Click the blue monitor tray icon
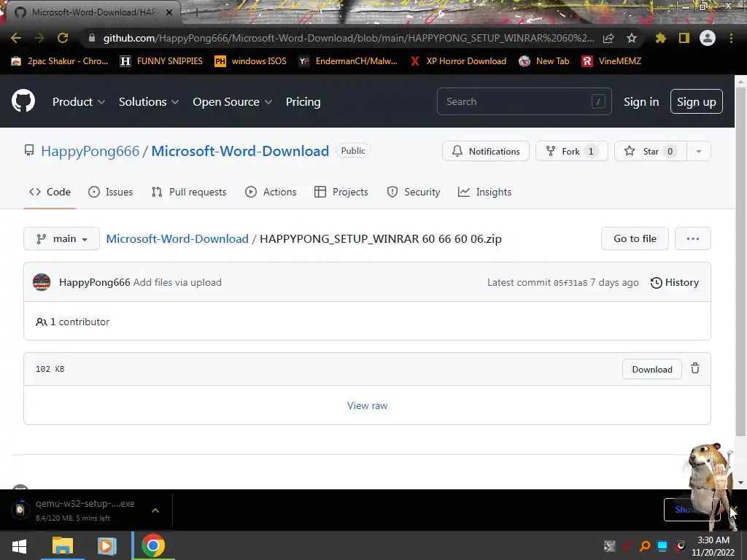Viewport: 747px width, 560px height. [x=662, y=545]
